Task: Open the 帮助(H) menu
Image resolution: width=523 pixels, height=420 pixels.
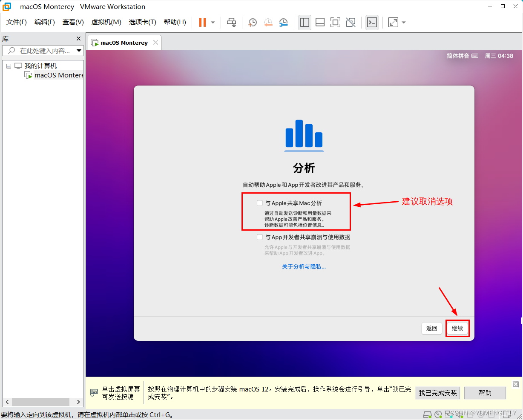Action: click(x=175, y=22)
